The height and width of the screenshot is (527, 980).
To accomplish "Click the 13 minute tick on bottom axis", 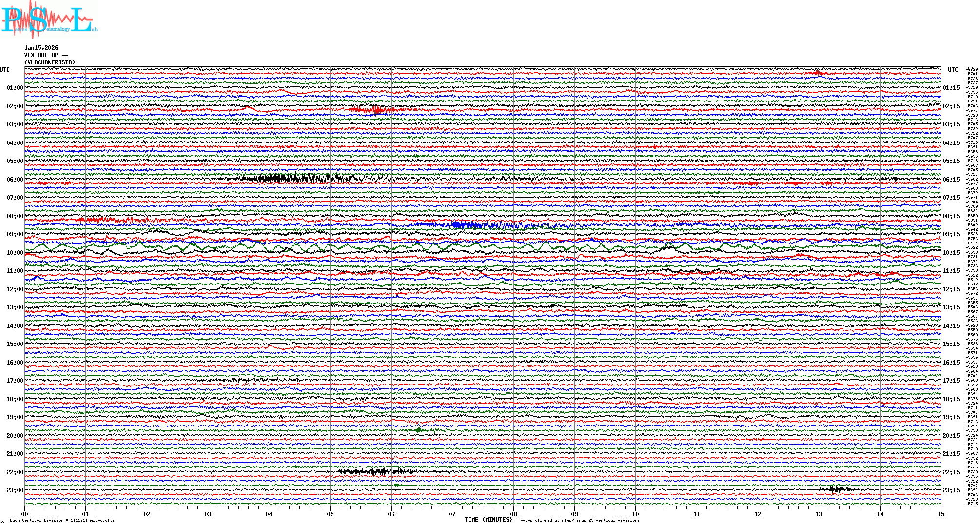I will point(819,514).
